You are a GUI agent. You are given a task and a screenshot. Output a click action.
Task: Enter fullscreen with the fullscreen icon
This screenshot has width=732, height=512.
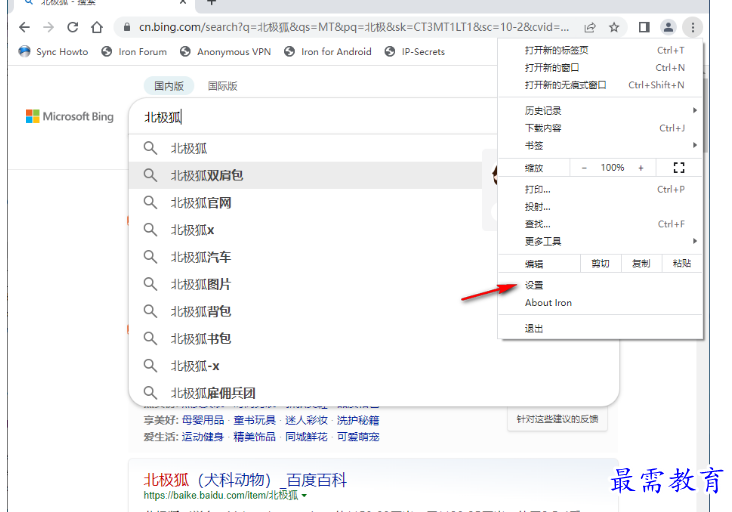tap(679, 168)
